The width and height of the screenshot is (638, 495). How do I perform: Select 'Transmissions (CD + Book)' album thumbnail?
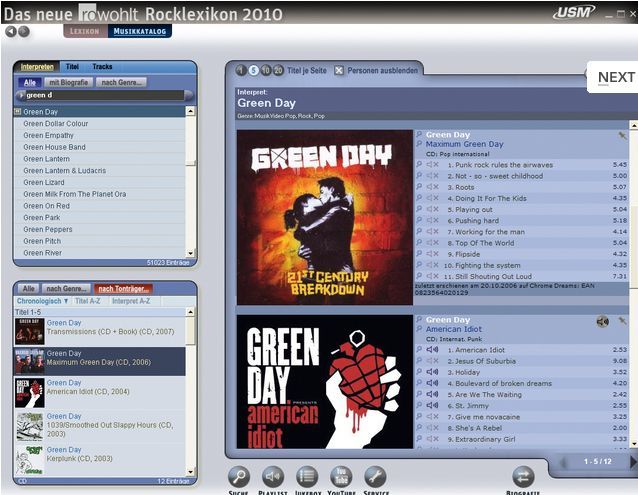[x=30, y=331]
